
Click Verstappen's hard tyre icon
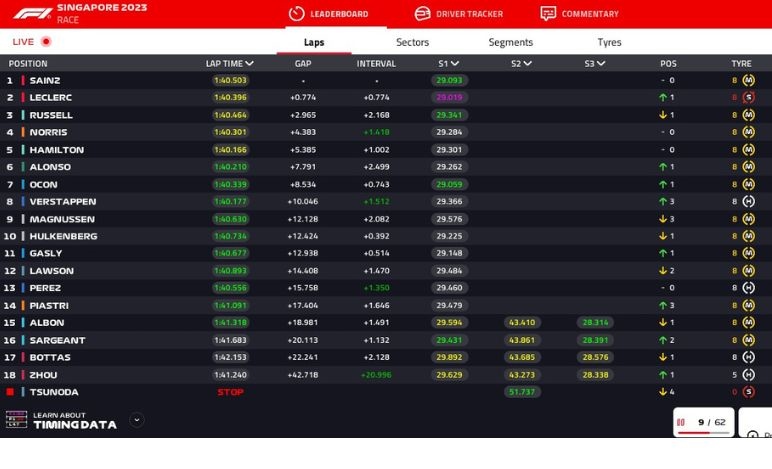pyautogui.click(x=748, y=202)
